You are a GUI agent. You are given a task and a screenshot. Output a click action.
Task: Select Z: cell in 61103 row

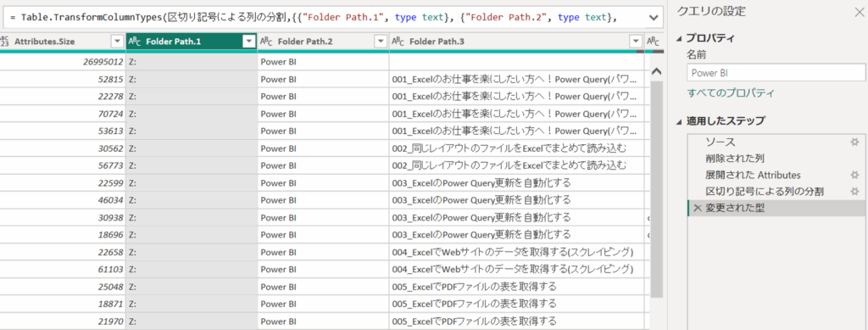coord(192,269)
